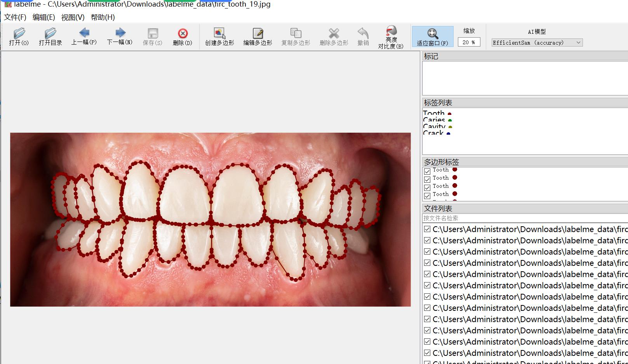Click the zoom percentage input box
The image size is (628, 364).
pos(469,42)
